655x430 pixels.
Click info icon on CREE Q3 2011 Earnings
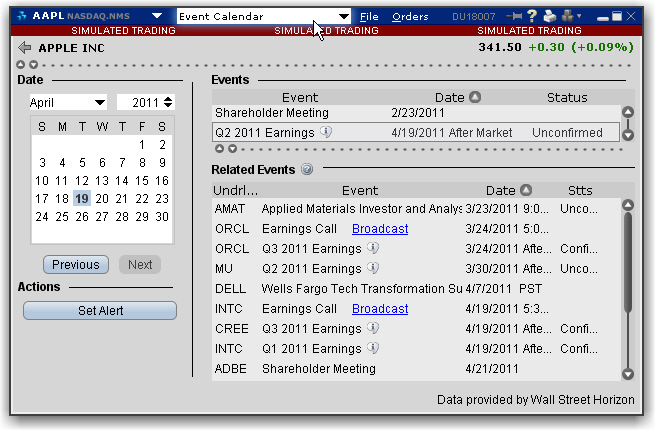pyautogui.click(x=373, y=328)
